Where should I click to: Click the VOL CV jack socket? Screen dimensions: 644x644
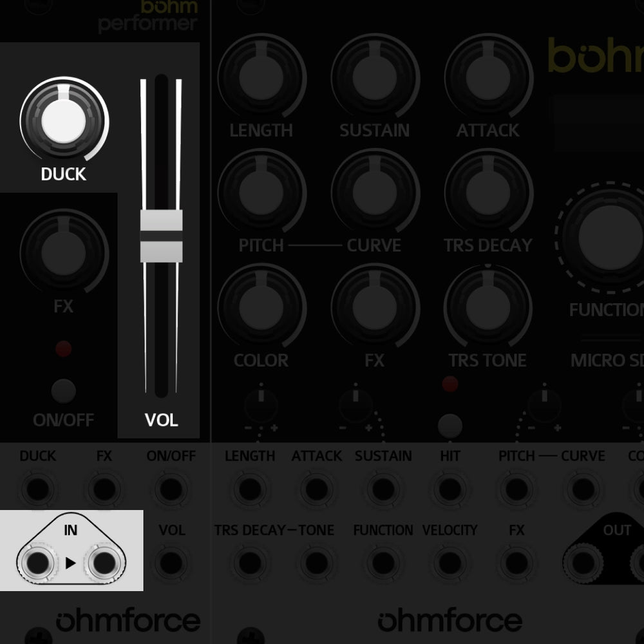click(x=171, y=563)
